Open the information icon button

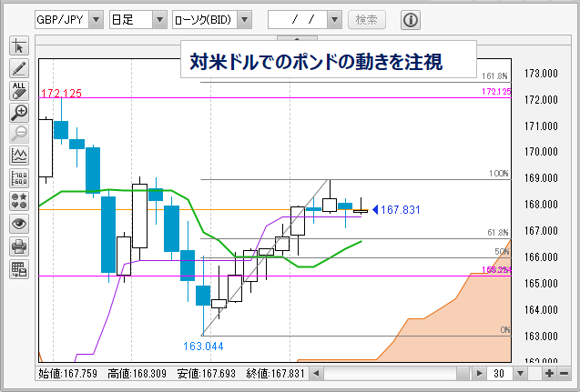pos(411,20)
